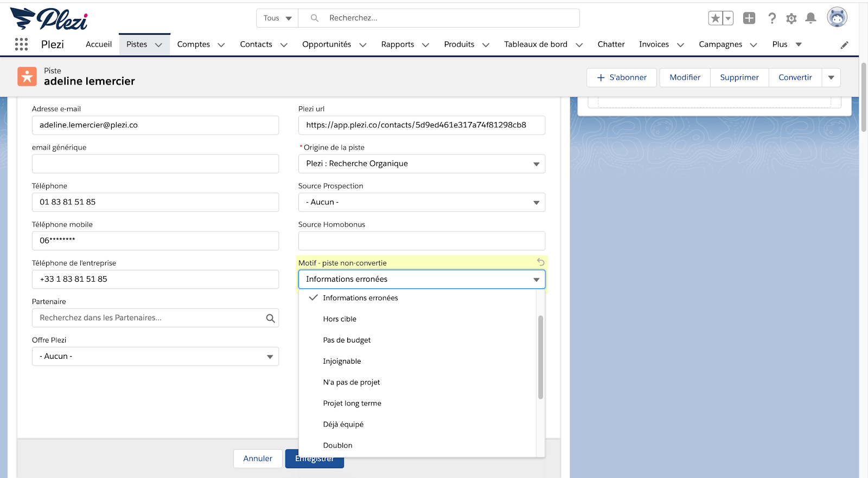Open the Invoices tab

[654, 44]
